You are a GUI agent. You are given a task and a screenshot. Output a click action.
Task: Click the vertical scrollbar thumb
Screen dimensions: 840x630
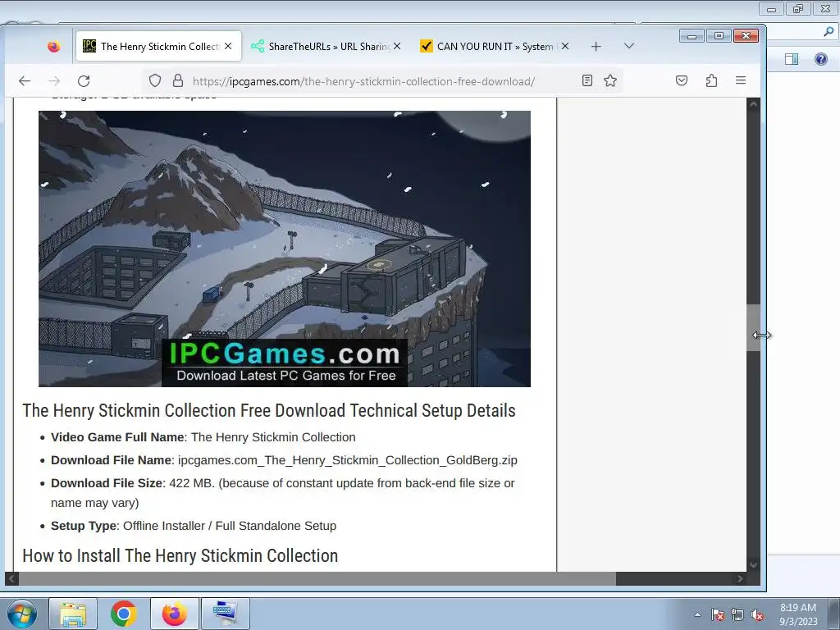tap(753, 327)
